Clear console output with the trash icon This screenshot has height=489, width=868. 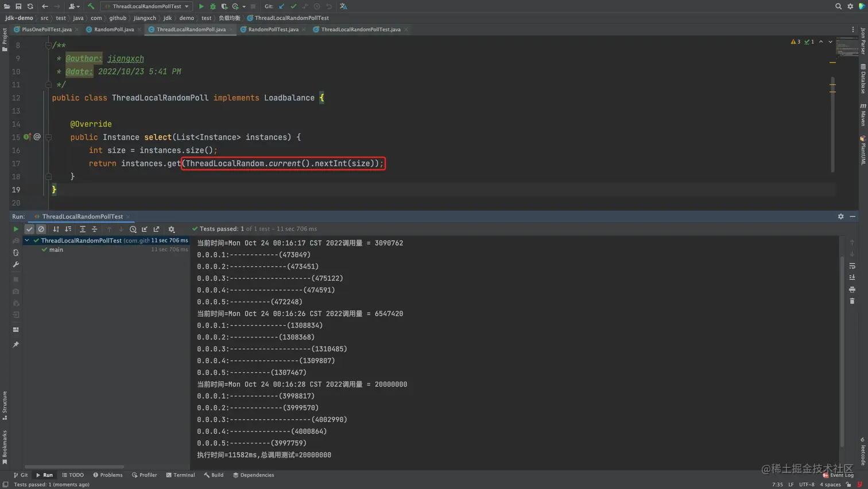[x=852, y=301]
